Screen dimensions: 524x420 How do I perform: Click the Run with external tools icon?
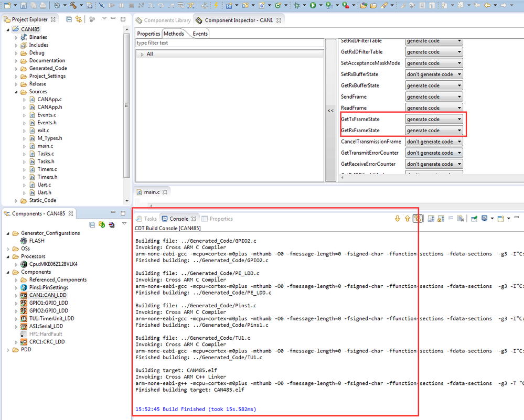pyautogui.click(x=346, y=5)
